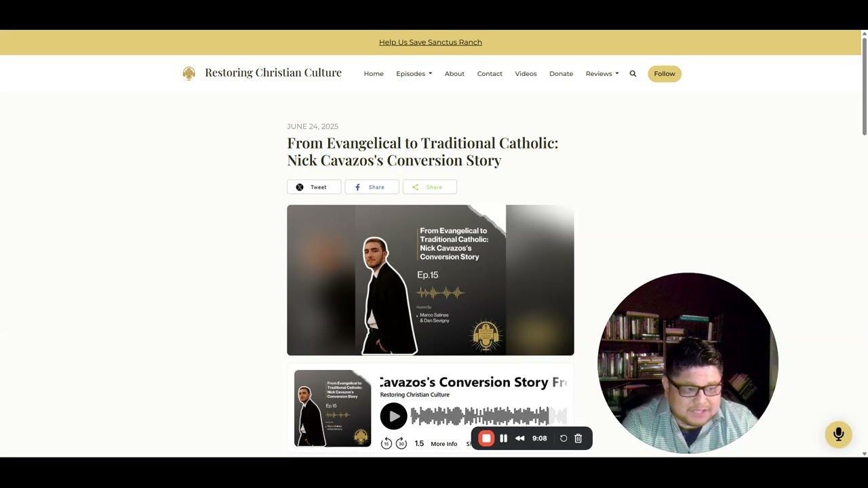
Task: Skip forward 30 seconds in the player
Action: 401,443
